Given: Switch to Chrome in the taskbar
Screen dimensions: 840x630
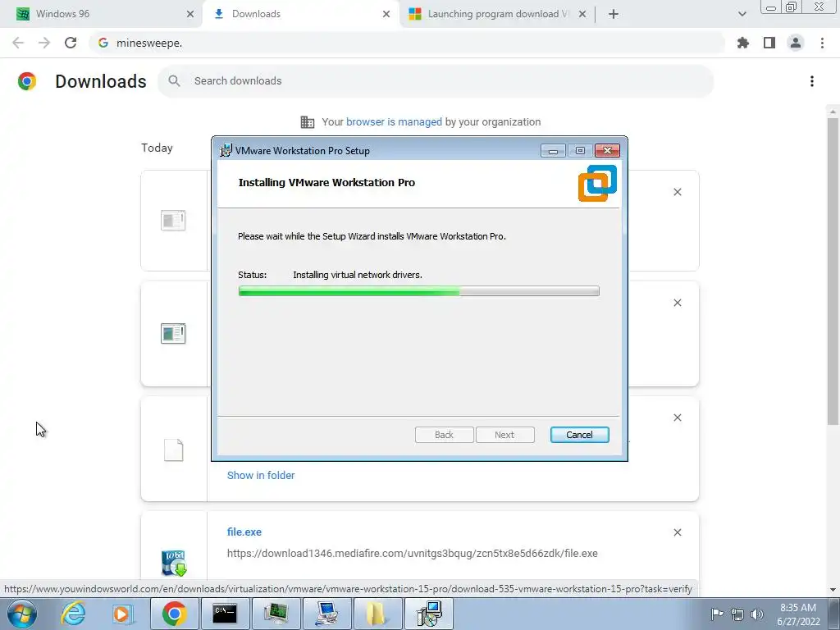Looking at the screenshot, I should click(x=174, y=614).
